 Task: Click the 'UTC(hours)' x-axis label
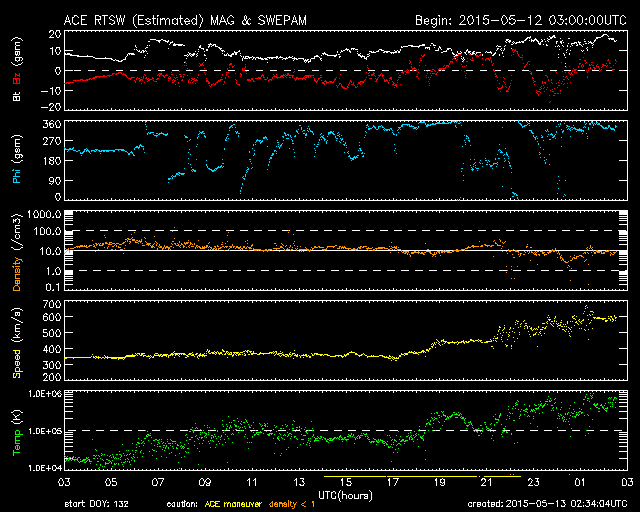[345, 495]
